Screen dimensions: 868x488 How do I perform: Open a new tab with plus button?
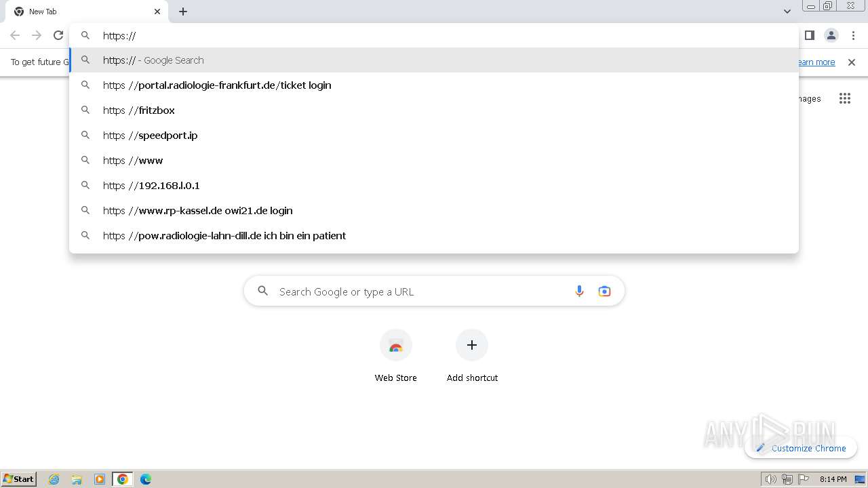[183, 12]
